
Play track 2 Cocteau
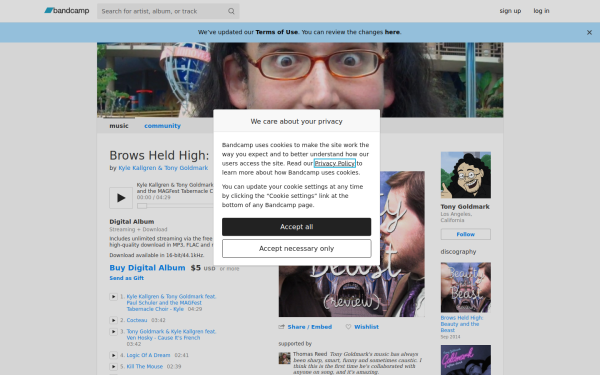pos(113,320)
